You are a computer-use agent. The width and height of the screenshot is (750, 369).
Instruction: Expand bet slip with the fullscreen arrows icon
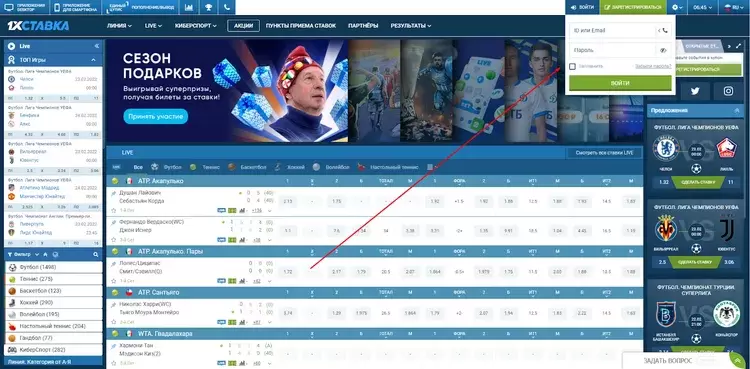pos(739,46)
